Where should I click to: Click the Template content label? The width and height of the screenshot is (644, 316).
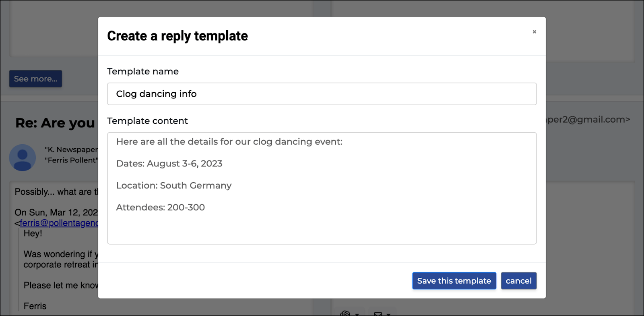(x=147, y=121)
